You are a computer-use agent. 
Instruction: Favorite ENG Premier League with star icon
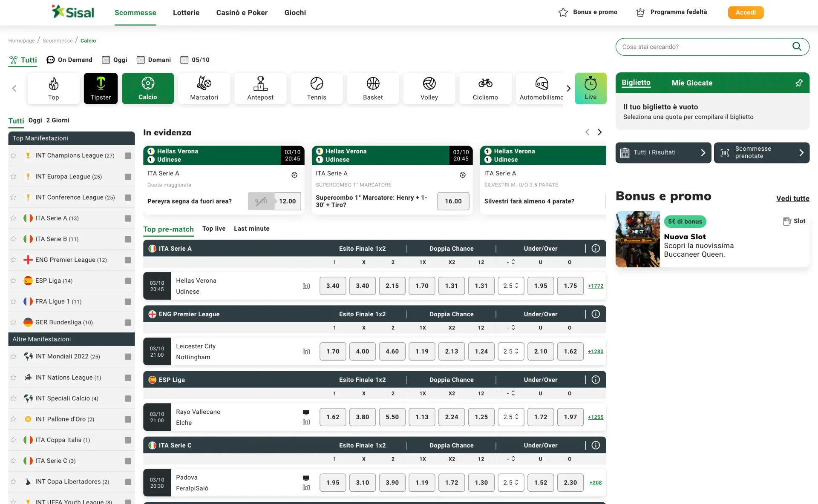click(x=14, y=260)
